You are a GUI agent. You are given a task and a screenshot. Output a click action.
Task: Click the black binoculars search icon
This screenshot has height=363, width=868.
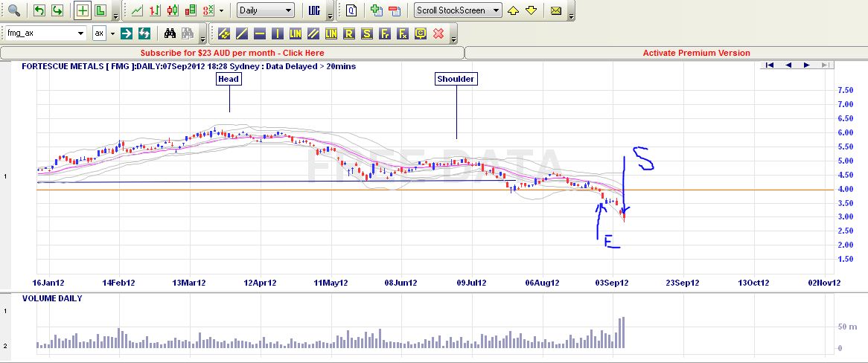click(x=170, y=33)
